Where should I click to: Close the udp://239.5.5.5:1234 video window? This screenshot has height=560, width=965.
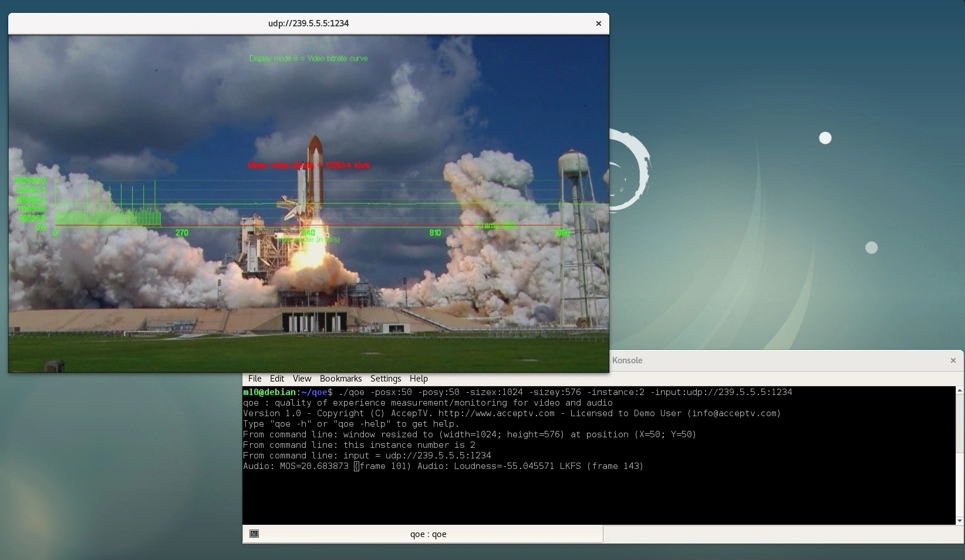(598, 23)
